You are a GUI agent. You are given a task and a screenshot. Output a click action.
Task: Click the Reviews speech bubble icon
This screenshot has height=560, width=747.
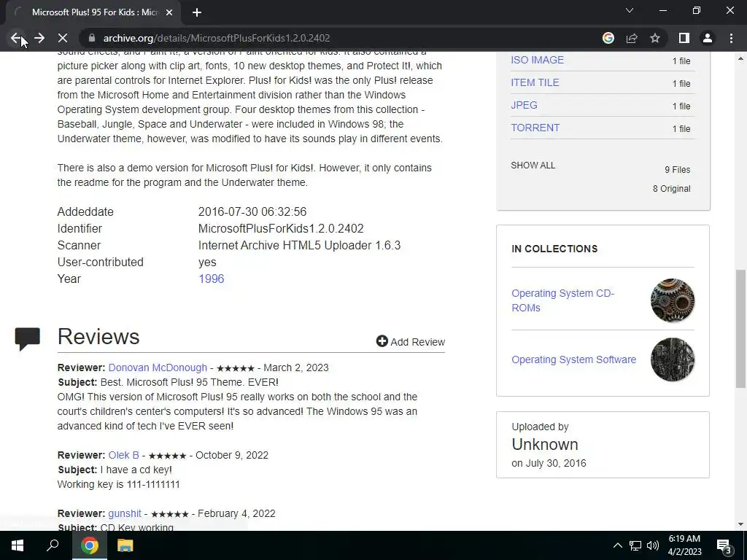[x=27, y=338]
